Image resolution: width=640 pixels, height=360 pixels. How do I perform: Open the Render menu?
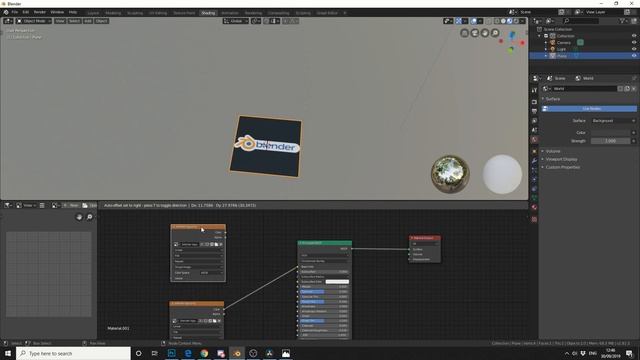[40, 12]
